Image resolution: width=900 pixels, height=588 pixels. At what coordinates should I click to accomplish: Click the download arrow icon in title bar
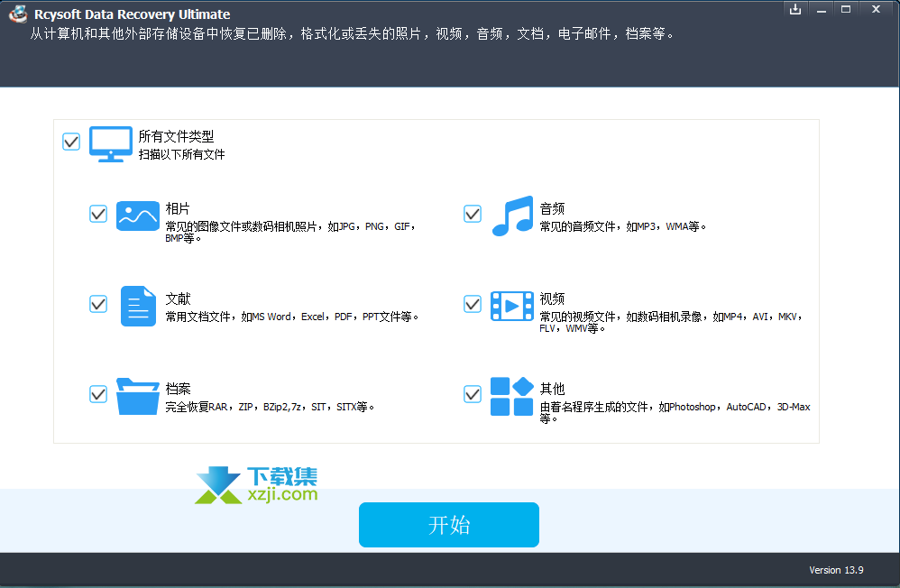795,9
